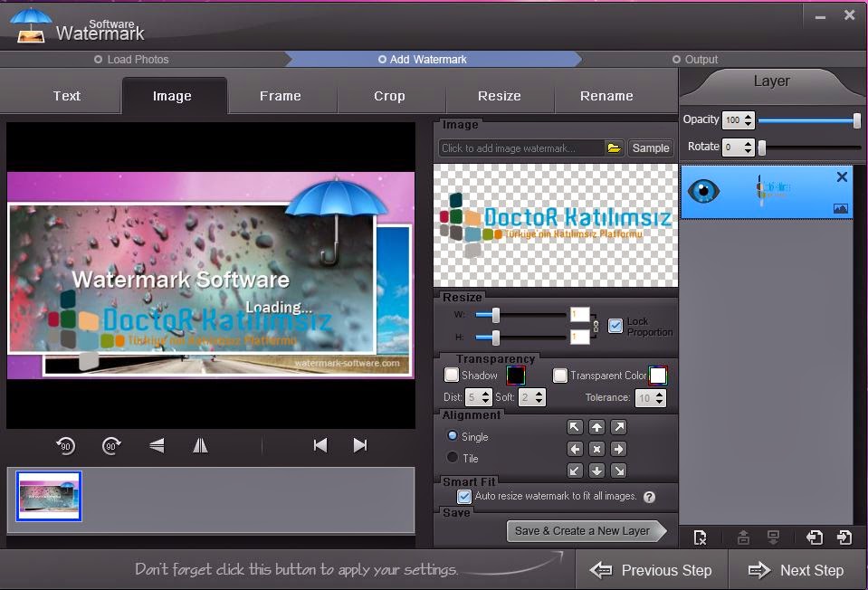The image size is (868, 590).
Task: Align watermark to top center
Action: click(x=596, y=427)
